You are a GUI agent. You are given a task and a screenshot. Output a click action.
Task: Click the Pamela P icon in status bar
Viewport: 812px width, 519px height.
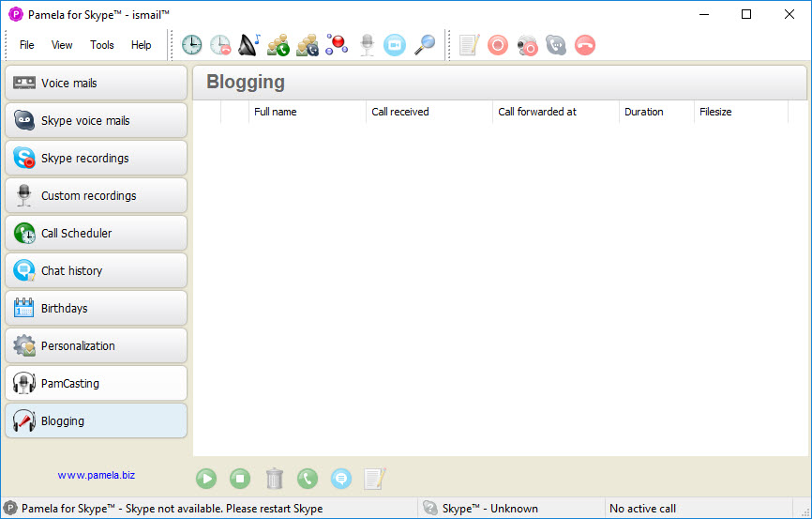point(9,508)
